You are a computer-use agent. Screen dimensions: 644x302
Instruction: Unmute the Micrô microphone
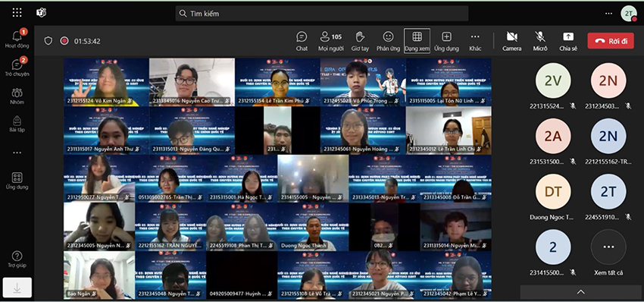click(x=540, y=41)
